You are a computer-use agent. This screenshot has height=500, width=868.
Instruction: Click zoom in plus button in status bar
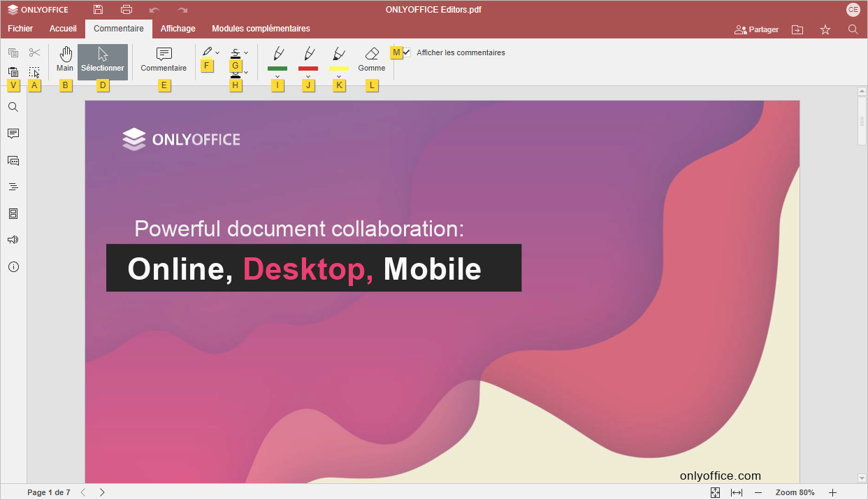[832, 492]
